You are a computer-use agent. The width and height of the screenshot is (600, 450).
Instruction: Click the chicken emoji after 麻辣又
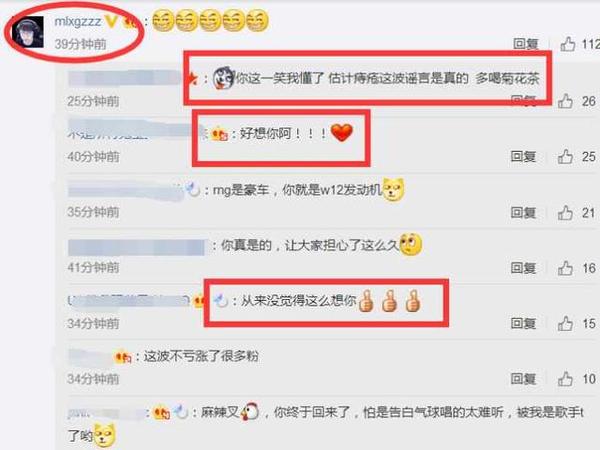(x=250, y=412)
